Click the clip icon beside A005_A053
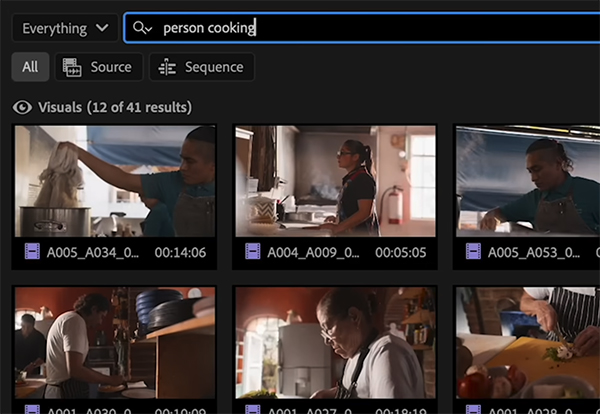This screenshot has width=600, height=414. [x=473, y=252]
